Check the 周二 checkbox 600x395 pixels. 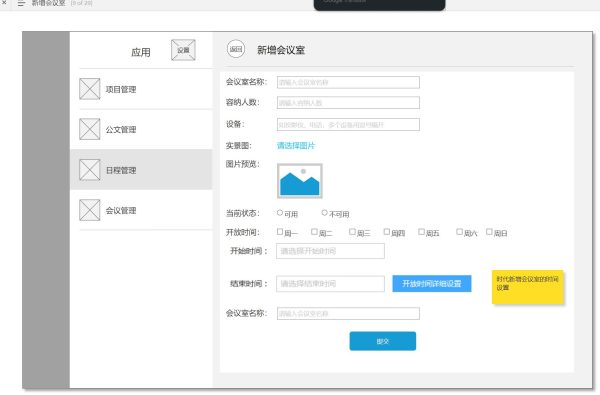pyautogui.click(x=314, y=232)
